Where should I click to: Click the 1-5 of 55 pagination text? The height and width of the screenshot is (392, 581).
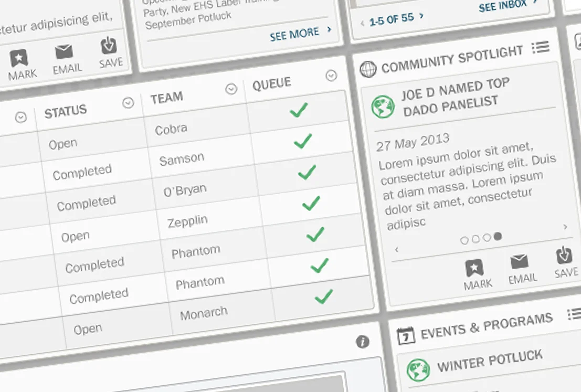[x=392, y=18]
